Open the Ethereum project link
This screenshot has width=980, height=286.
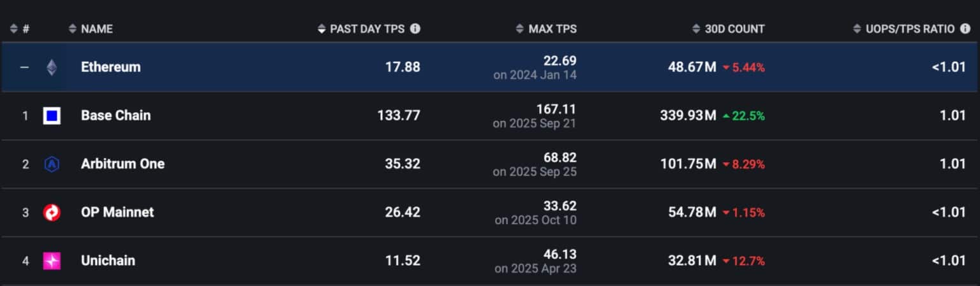pos(110,67)
